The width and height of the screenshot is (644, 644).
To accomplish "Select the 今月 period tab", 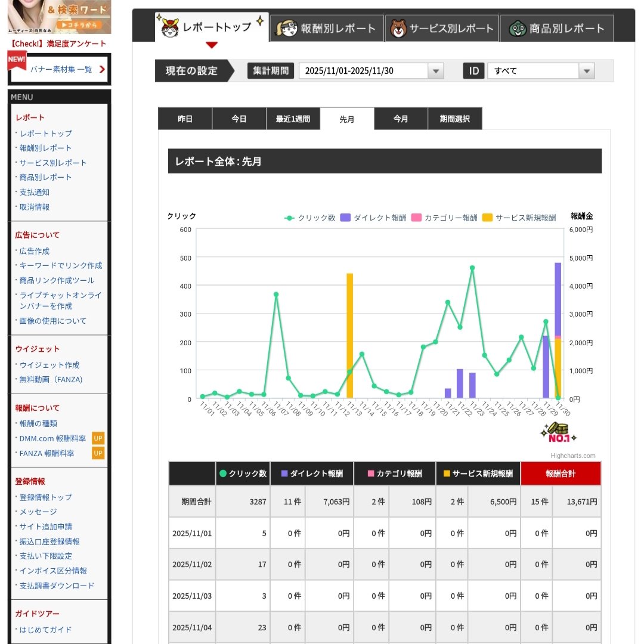I will pyautogui.click(x=401, y=119).
